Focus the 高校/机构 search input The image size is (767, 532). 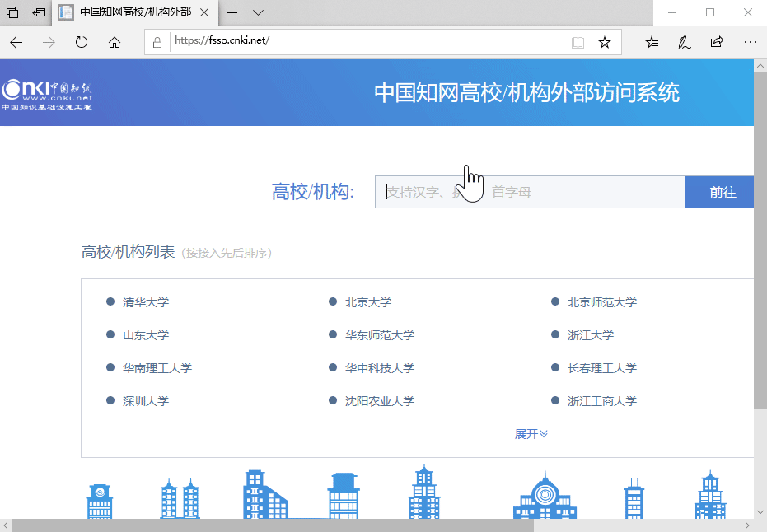coord(530,192)
